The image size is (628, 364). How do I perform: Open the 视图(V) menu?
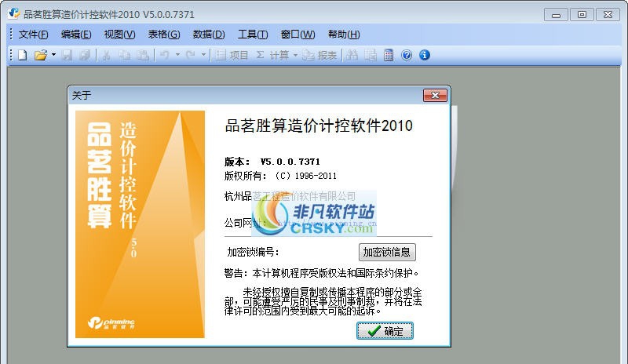click(119, 35)
